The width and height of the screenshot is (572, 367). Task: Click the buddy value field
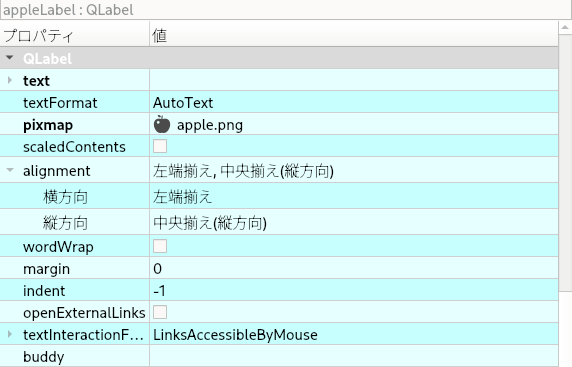pyautogui.click(x=354, y=356)
